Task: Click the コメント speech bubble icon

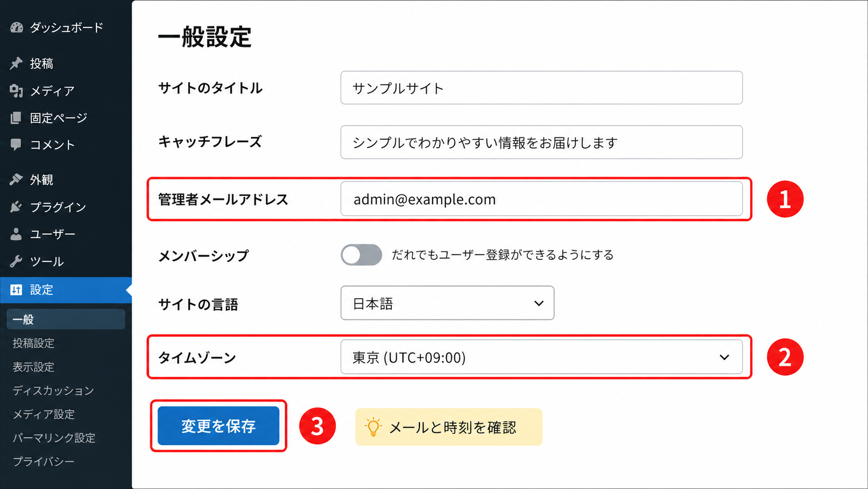Action: tap(17, 144)
